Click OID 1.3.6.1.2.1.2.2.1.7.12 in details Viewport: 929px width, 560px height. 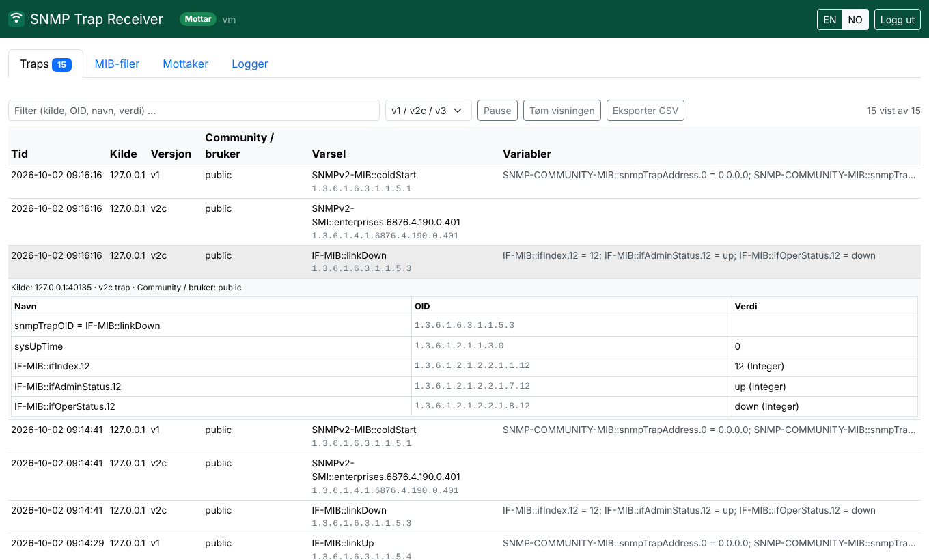coord(472,386)
